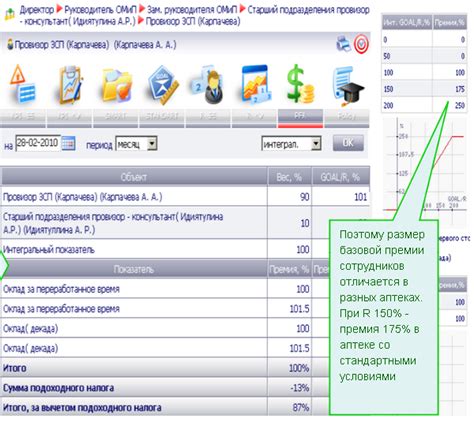
Task: Select the blue star ruler standard icon
Action: click(162, 85)
